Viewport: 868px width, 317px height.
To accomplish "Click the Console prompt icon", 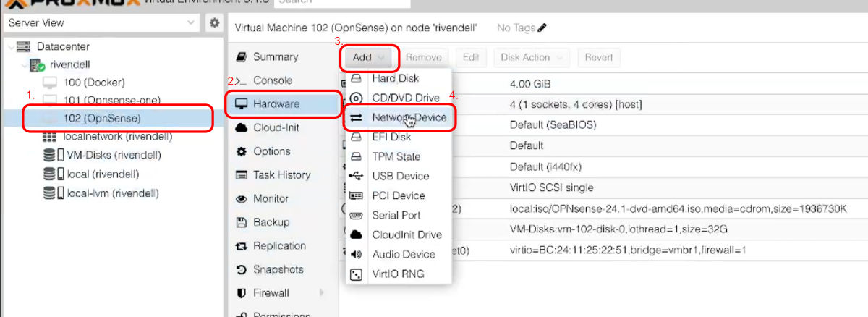I will (x=241, y=80).
